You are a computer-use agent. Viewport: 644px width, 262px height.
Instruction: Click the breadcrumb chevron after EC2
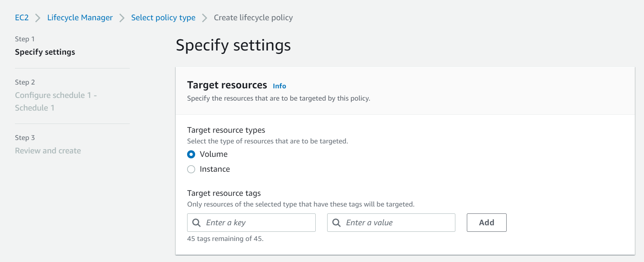(37, 18)
